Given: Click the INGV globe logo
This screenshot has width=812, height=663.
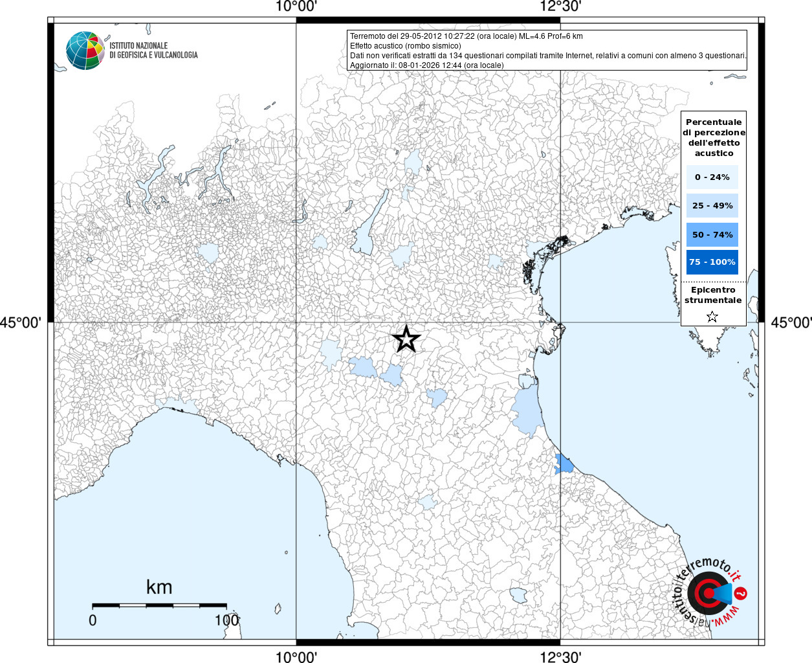Looking at the screenshot, I should coord(85,51).
